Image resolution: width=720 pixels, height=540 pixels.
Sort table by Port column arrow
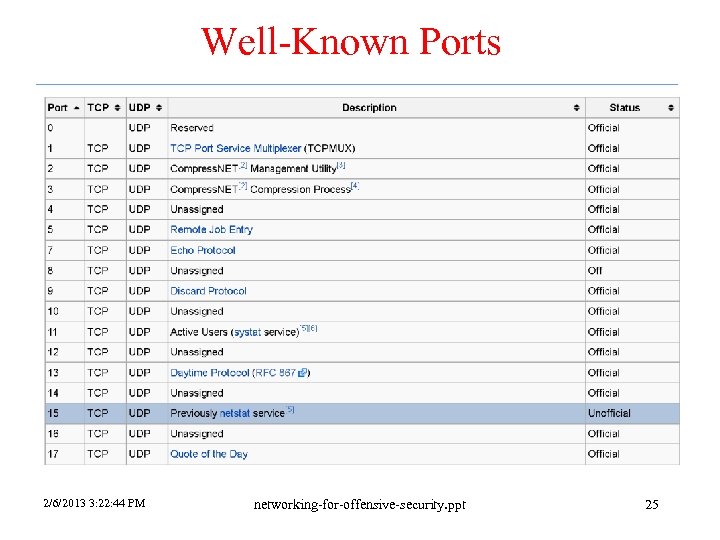click(x=77, y=108)
